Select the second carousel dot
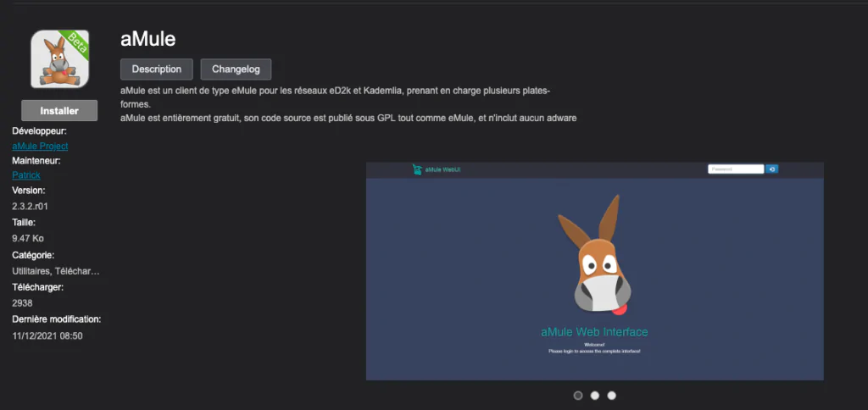This screenshot has width=868, height=410. click(594, 396)
